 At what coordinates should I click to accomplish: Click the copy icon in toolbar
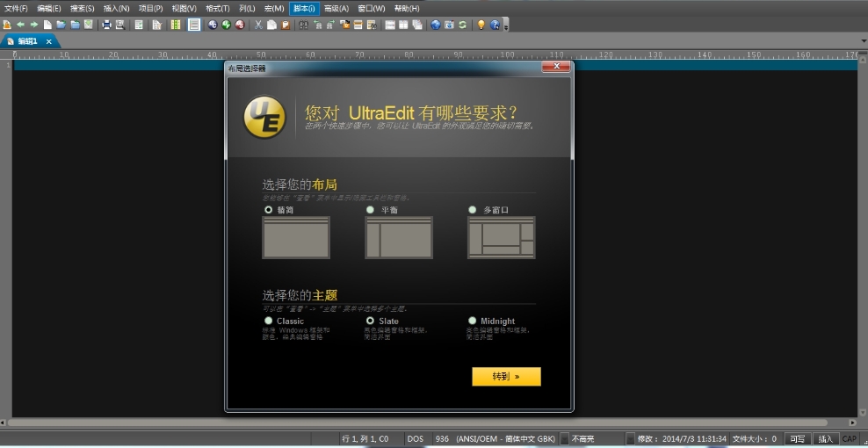tap(271, 25)
